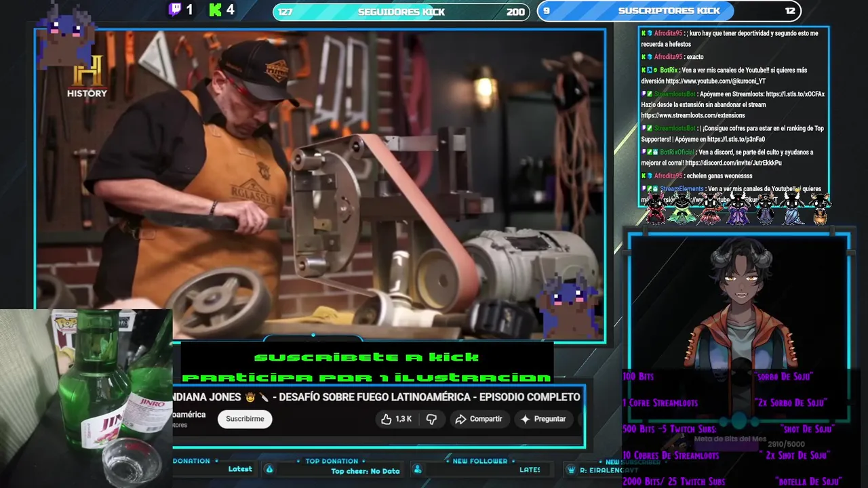Click the webcam feed with green soju bottles
This screenshot has width=868, height=488.
86,399
